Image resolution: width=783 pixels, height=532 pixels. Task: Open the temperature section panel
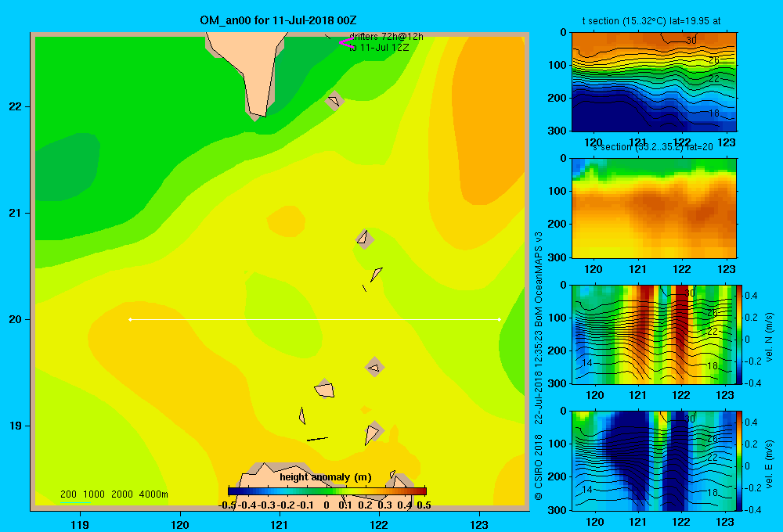654,82
